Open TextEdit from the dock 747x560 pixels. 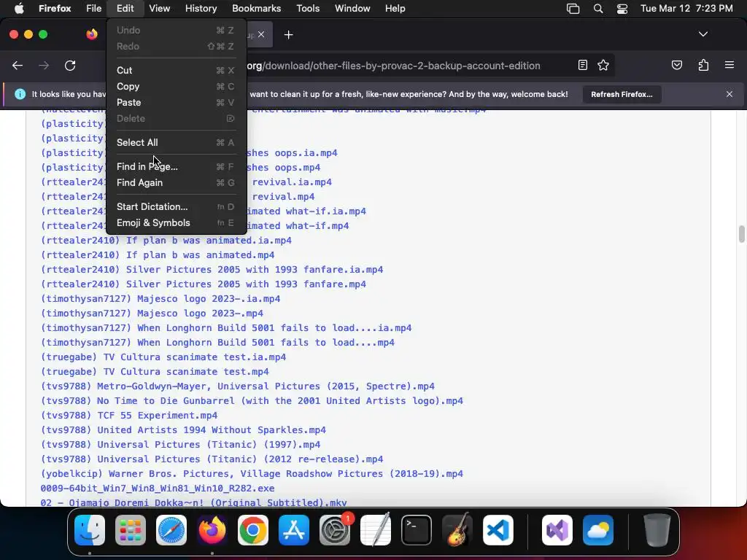tap(376, 530)
